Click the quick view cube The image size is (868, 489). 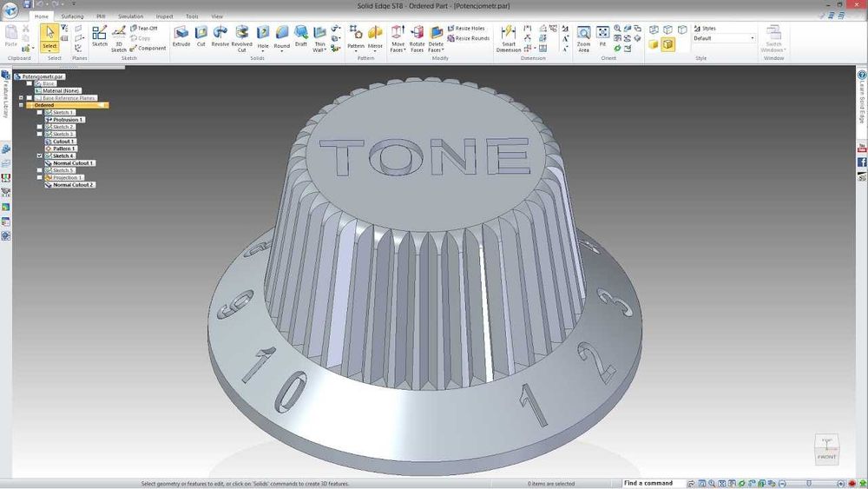[826, 449]
